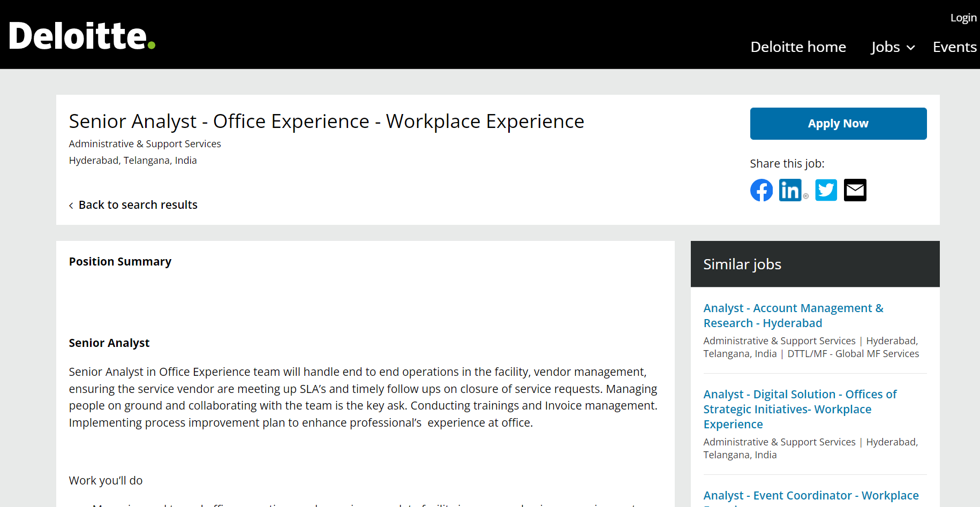
Task: Click the Hyderabad location under job title
Action: click(133, 160)
